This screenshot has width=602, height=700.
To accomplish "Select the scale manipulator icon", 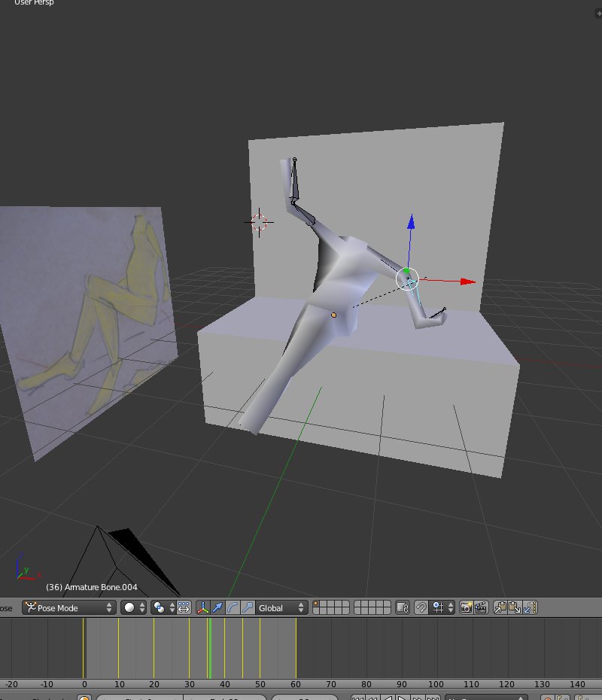I will tap(247, 607).
